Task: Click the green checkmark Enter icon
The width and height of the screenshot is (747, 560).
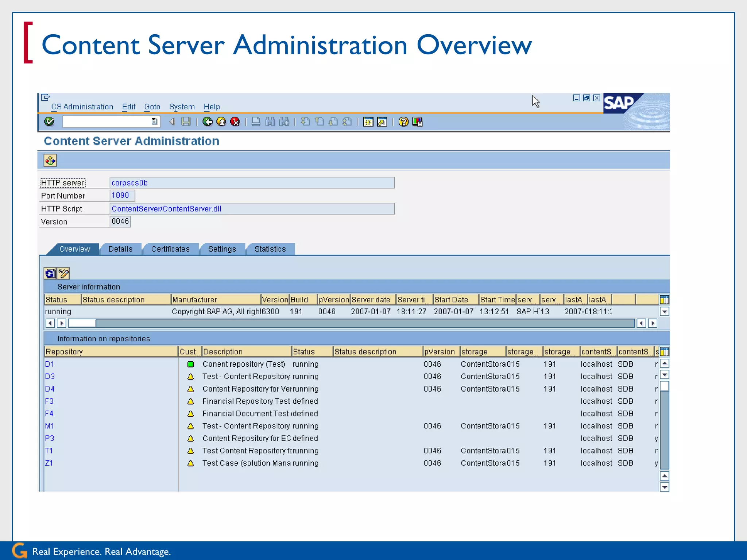Action: [x=49, y=121]
